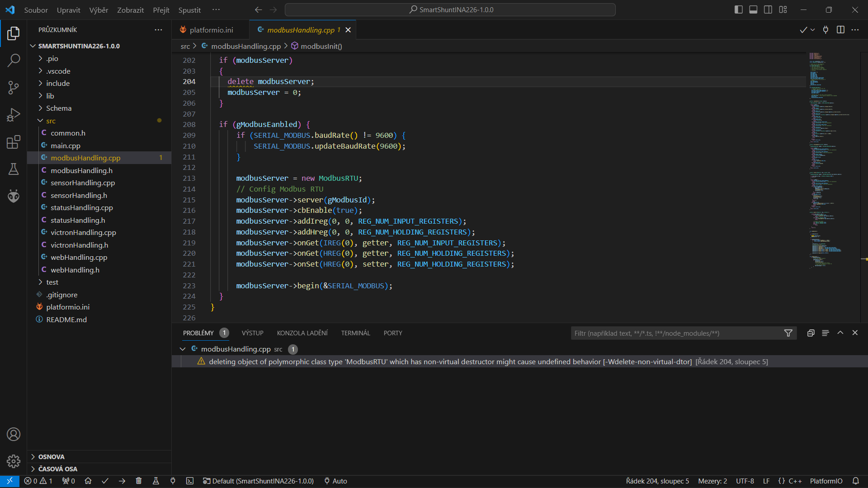Expand the OSNOVA outline section
Image resolution: width=868 pixels, height=488 pixels.
point(51,456)
